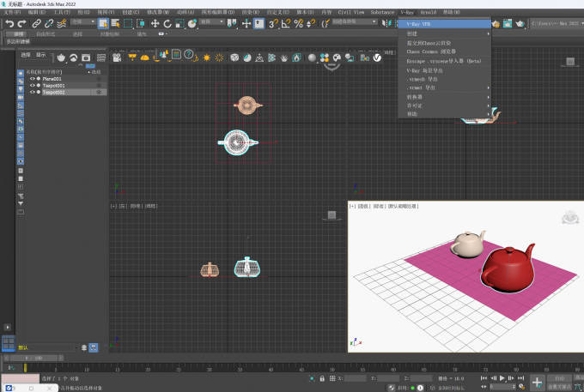The height and width of the screenshot is (392, 584).
Task: Toggle visibility eye for Teapot001
Action: 32,86
